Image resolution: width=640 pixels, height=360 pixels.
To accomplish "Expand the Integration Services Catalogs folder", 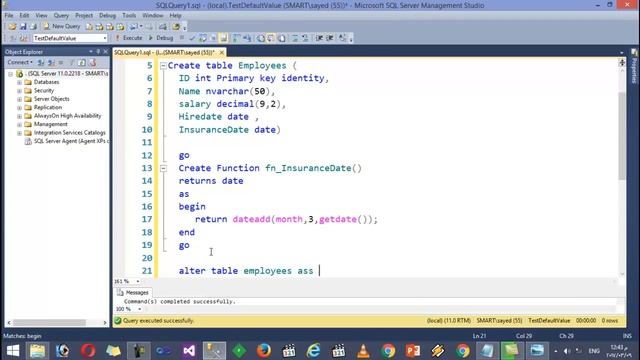I will (x=19, y=133).
